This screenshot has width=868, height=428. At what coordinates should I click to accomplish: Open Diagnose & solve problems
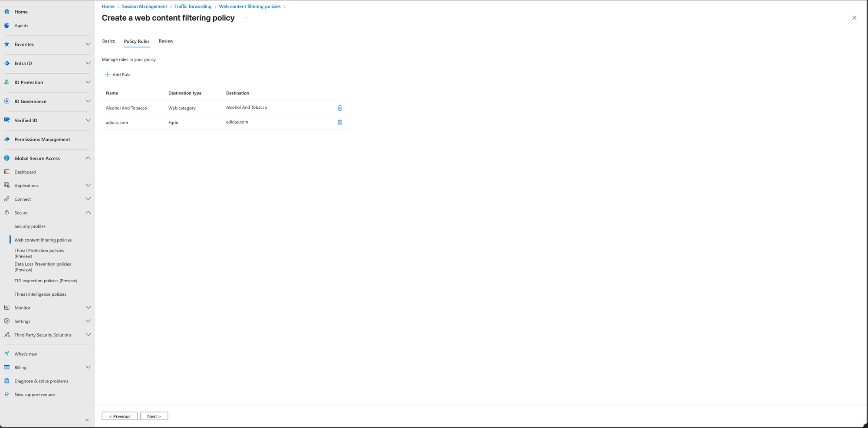pyautogui.click(x=41, y=381)
